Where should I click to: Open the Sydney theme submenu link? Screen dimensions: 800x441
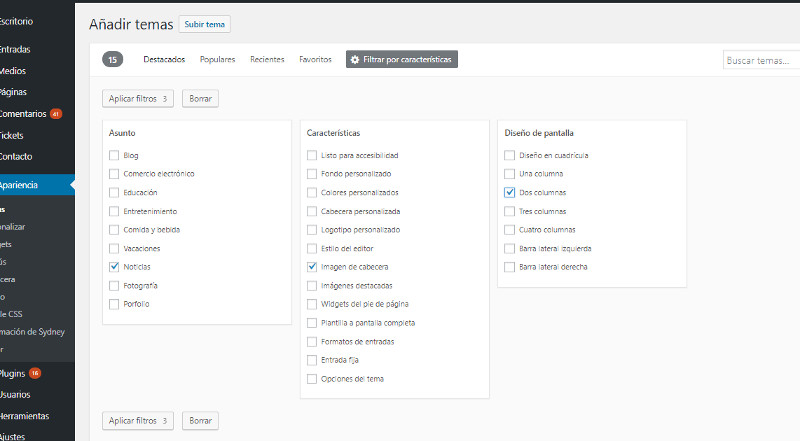click(x=33, y=332)
